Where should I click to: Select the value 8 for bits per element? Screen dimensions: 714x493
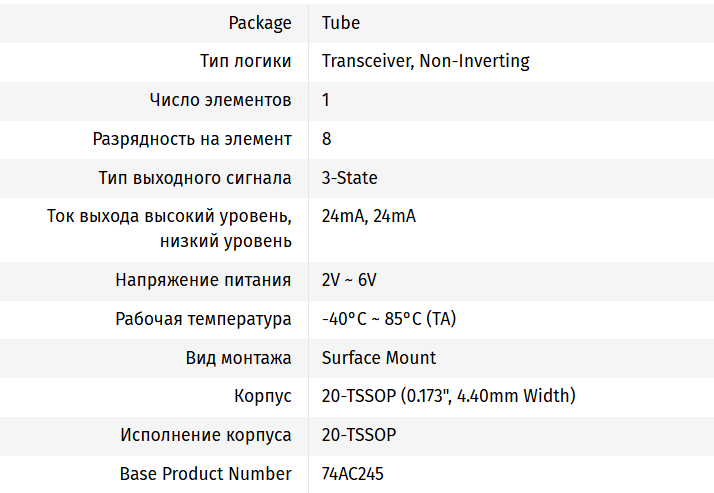[327, 139]
